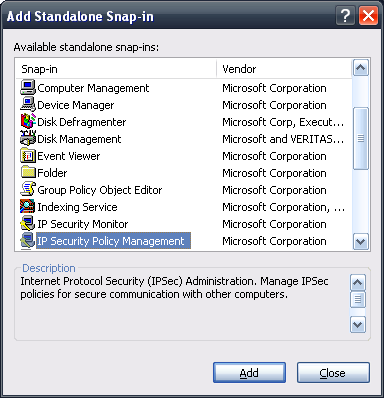
Task: Select the Group Policy Object Editor icon
Action: [28, 190]
